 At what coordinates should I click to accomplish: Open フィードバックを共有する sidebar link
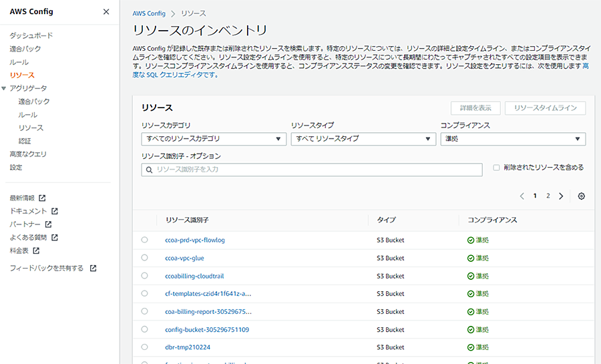[47, 268]
